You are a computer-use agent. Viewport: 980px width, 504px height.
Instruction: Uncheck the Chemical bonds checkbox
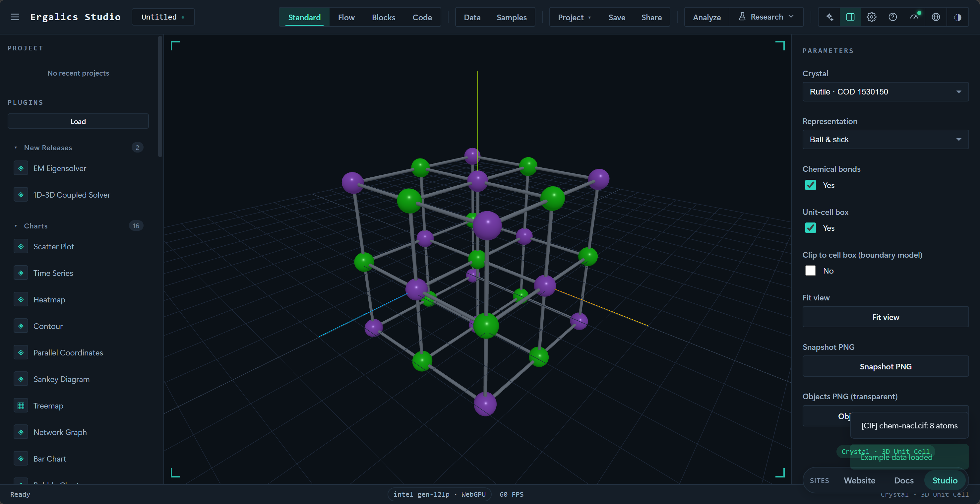pos(811,185)
